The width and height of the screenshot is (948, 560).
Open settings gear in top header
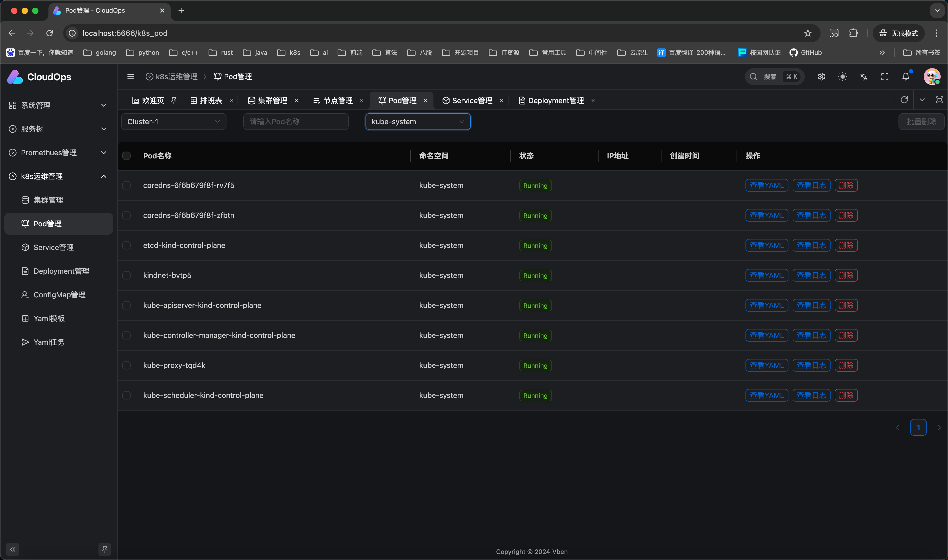(x=822, y=77)
